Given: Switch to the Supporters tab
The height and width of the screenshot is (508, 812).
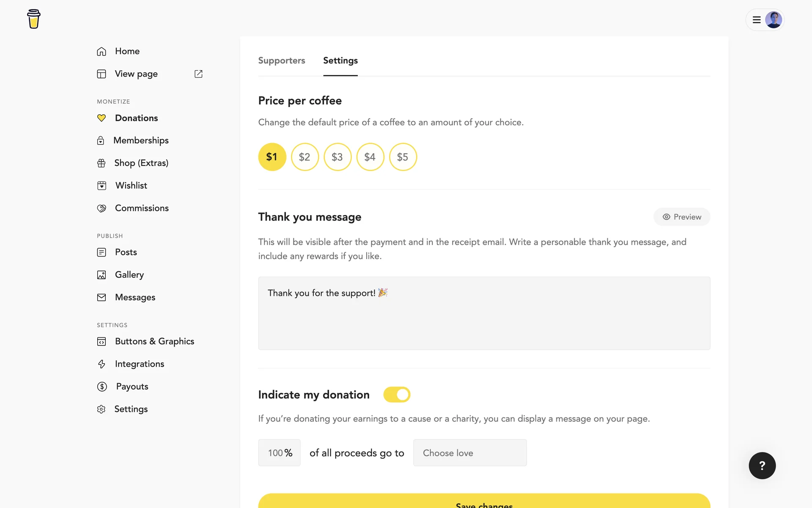Looking at the screenshot, I should tap(281, 61).
